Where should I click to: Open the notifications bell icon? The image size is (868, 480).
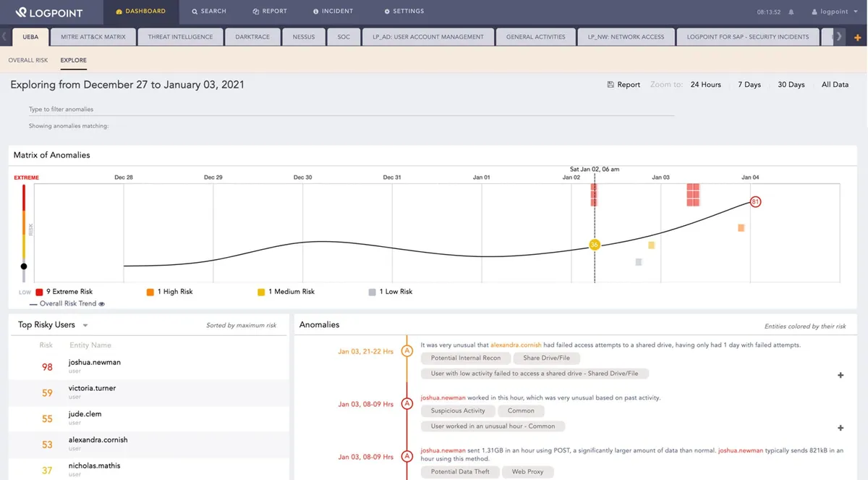point(791,12)
